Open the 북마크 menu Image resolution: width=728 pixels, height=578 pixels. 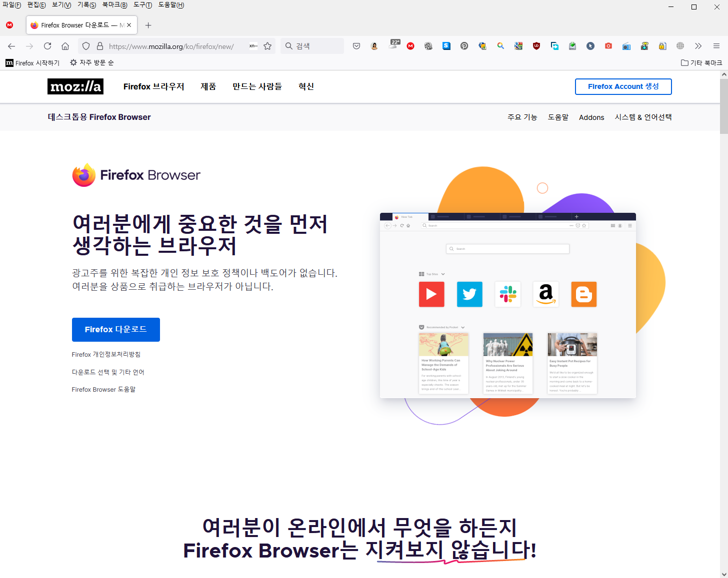click(115, 5)
